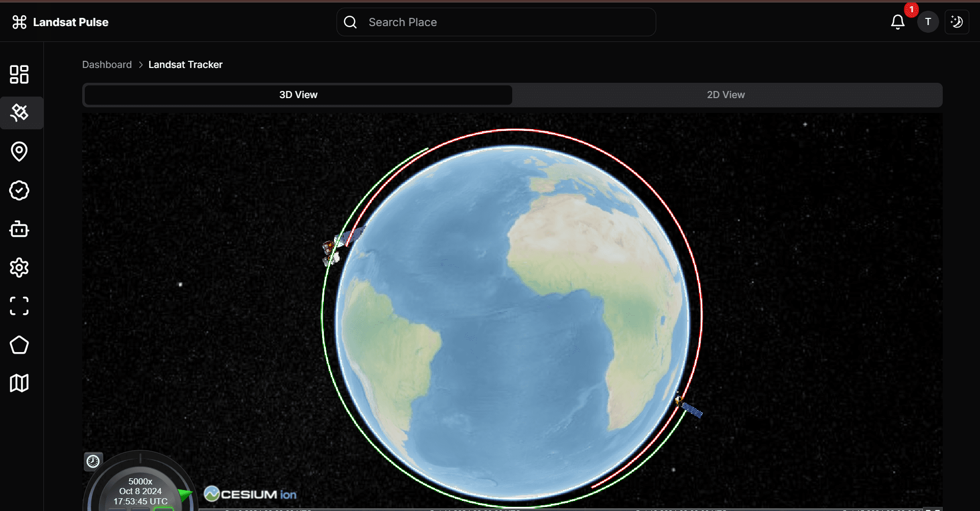Click the red notification count badge
The width and height of the screenshot is (980, 511).
point(911,9)
